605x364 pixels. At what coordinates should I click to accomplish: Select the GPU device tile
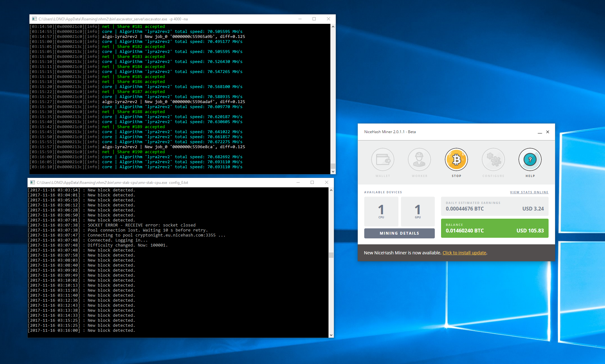pos(418,211)
